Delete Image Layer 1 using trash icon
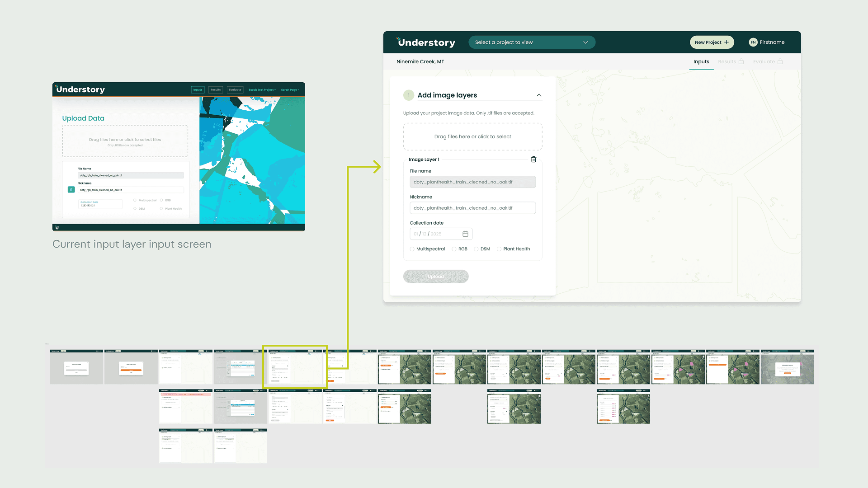Image resolution: width=868 pixels, height=488 pixels. 533,159
